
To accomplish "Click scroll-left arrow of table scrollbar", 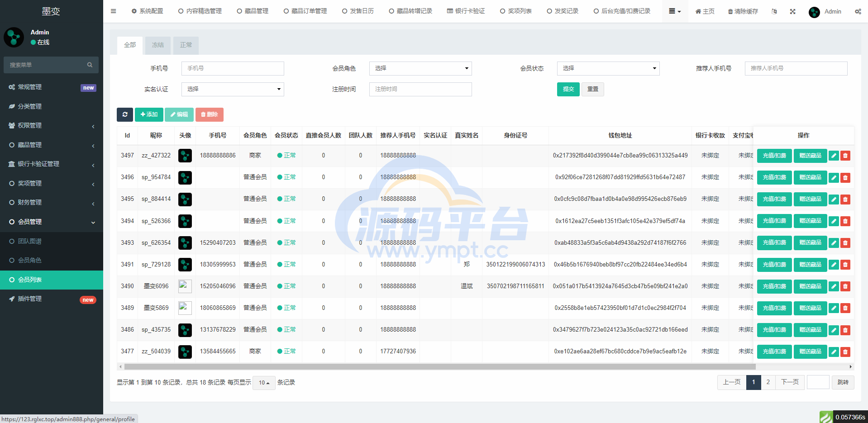I will [x=120, y=367].
